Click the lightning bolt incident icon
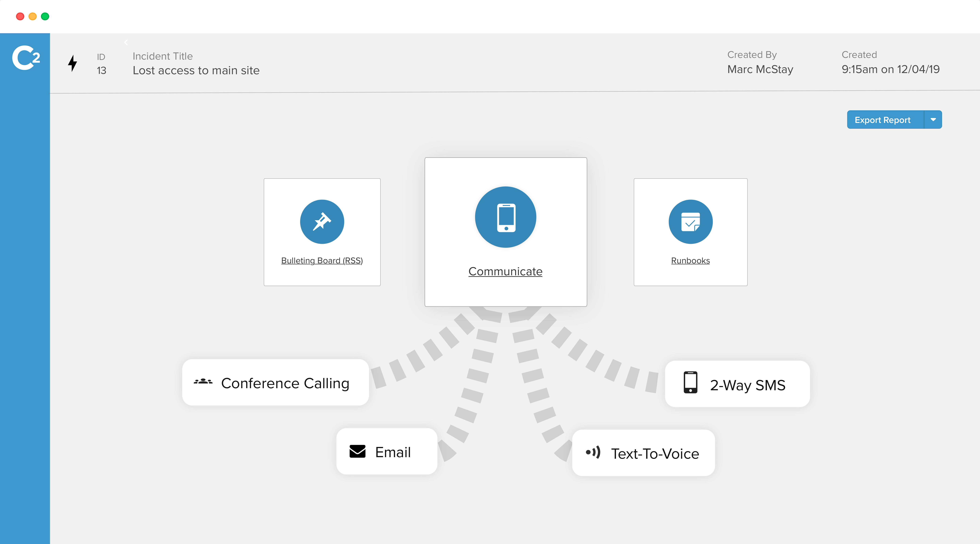This screenshot has width=980, height=544. (72, 63)
